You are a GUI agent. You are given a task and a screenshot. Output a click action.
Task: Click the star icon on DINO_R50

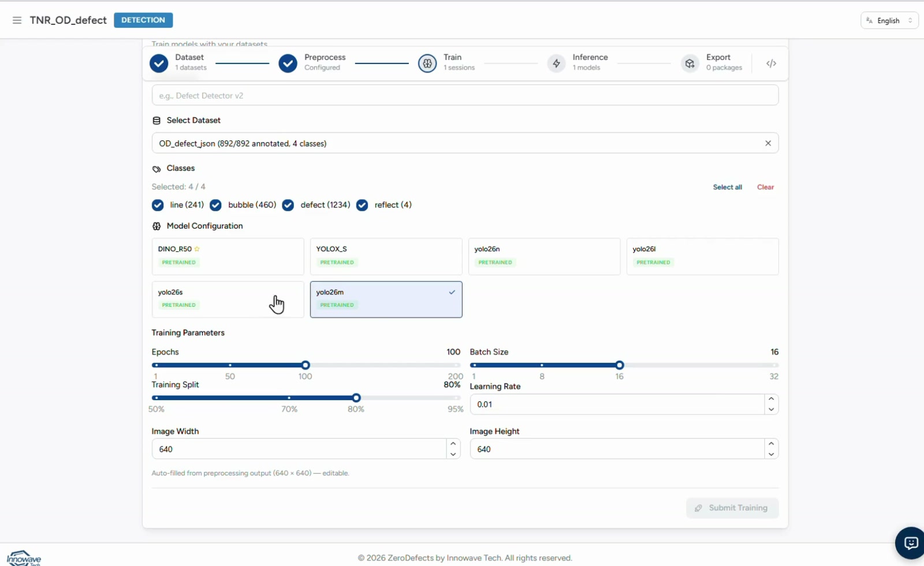click(197, 249)
